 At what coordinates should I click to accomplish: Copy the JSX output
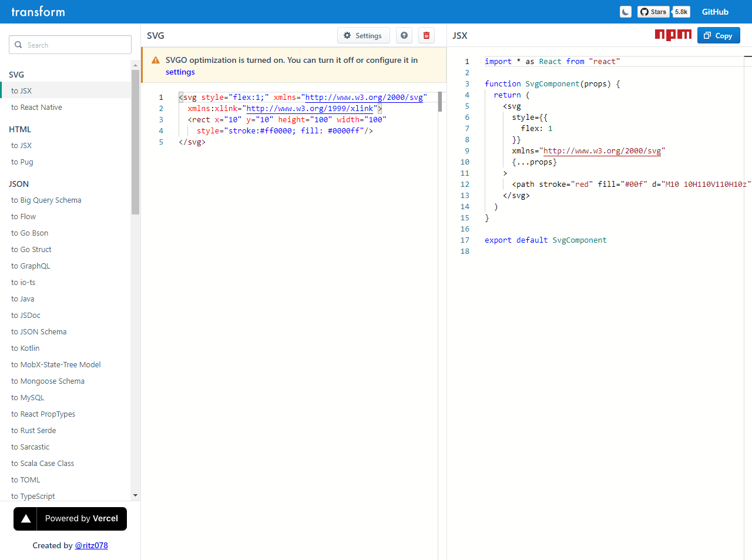click(719, 36)
